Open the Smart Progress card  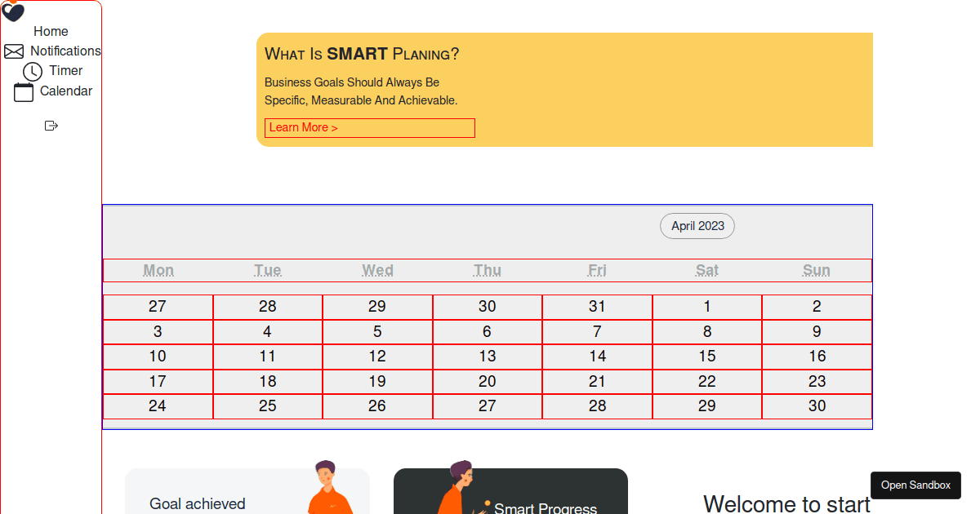click(x=510, y=491)
